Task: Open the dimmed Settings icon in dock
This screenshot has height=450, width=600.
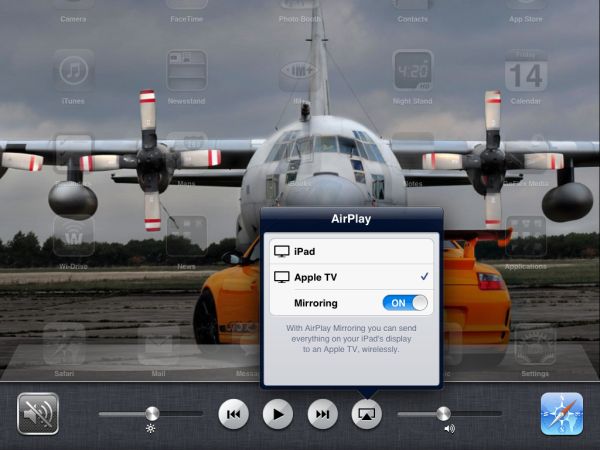Action: pyautogui.click(x=535, y=344)
